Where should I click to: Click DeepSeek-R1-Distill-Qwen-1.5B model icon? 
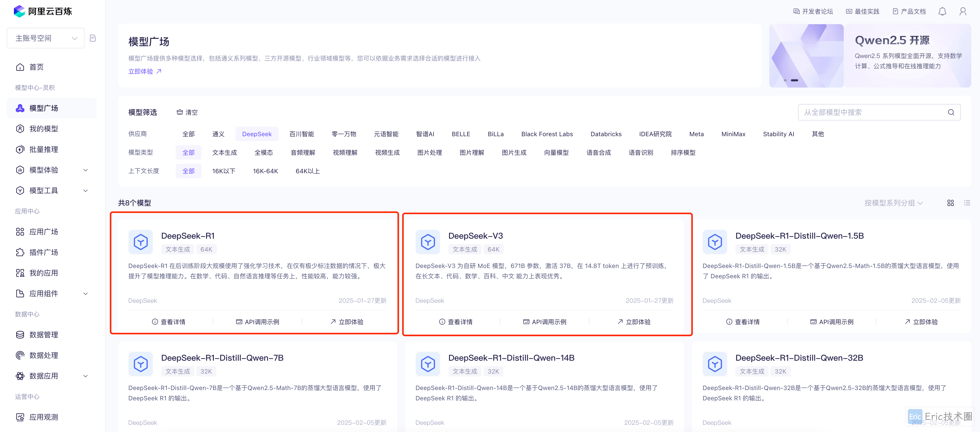714,242
